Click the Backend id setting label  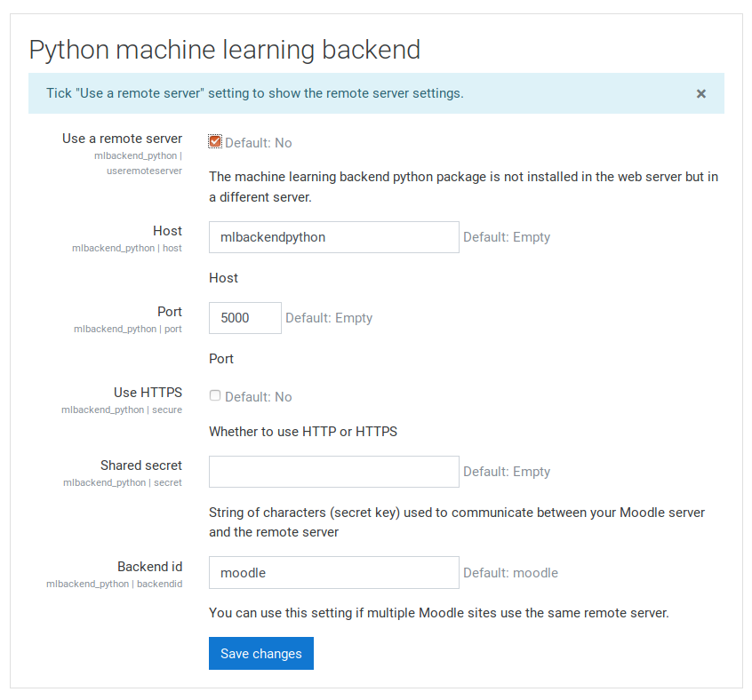[x=149, y=567]
